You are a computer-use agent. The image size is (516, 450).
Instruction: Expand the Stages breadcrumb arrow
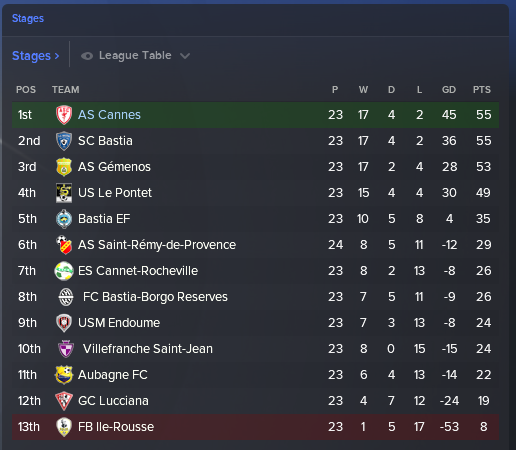[x=57, y=56]
